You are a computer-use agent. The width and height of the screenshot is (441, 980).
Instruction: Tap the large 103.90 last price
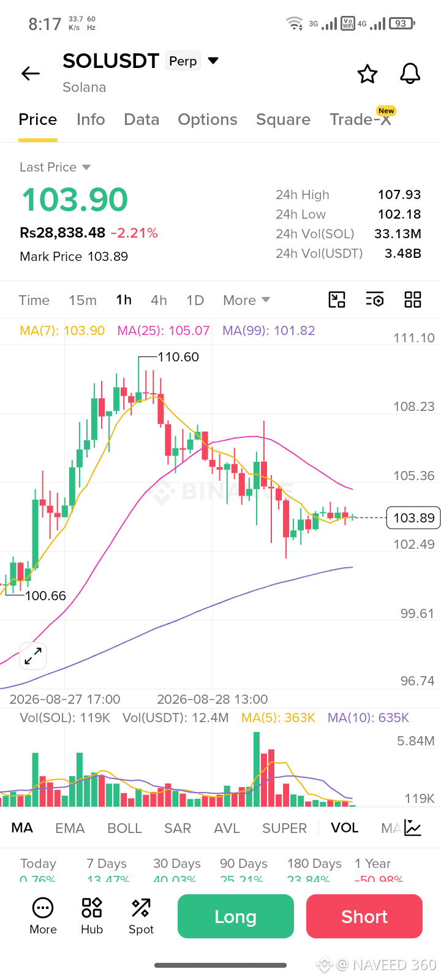pos(75,200)
